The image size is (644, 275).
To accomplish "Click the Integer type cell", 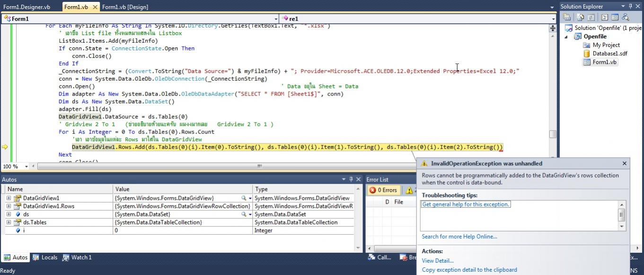I will [304, 230].
